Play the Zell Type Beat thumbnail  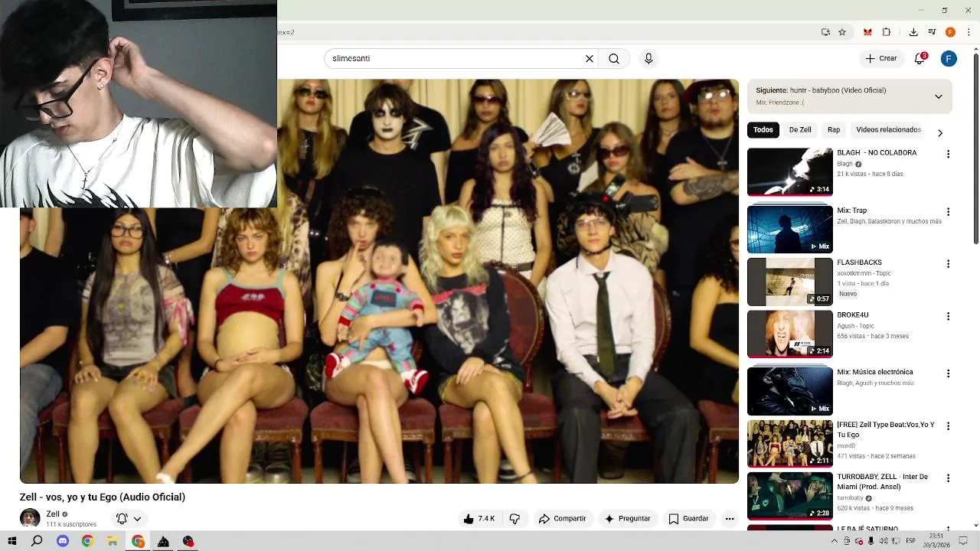click(789, 443)
